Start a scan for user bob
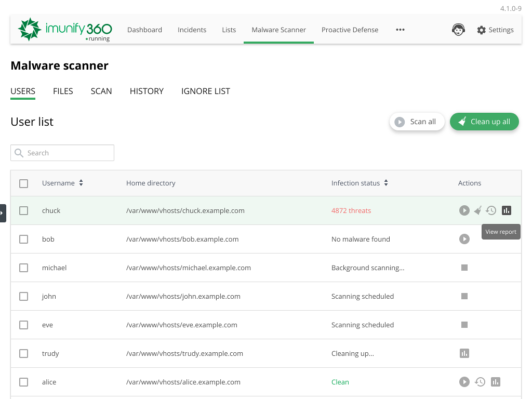Viewport: 532px width, 399px height. 464,239
